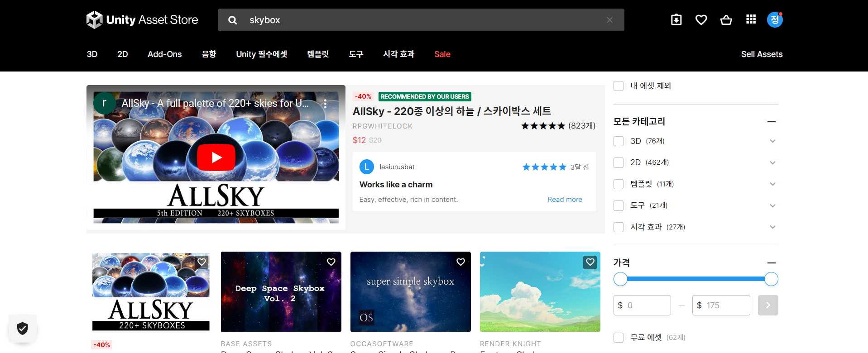The width and height of the screenshot is (868, 353).
Task: Click the BASE ASSETS publisher name
Action: [x=246, y=344]
